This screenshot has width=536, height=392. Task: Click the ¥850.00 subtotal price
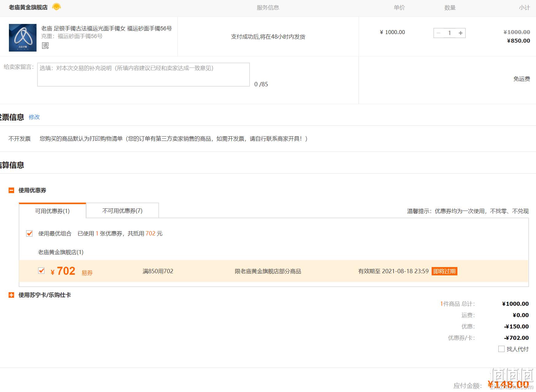coord(519,41)
